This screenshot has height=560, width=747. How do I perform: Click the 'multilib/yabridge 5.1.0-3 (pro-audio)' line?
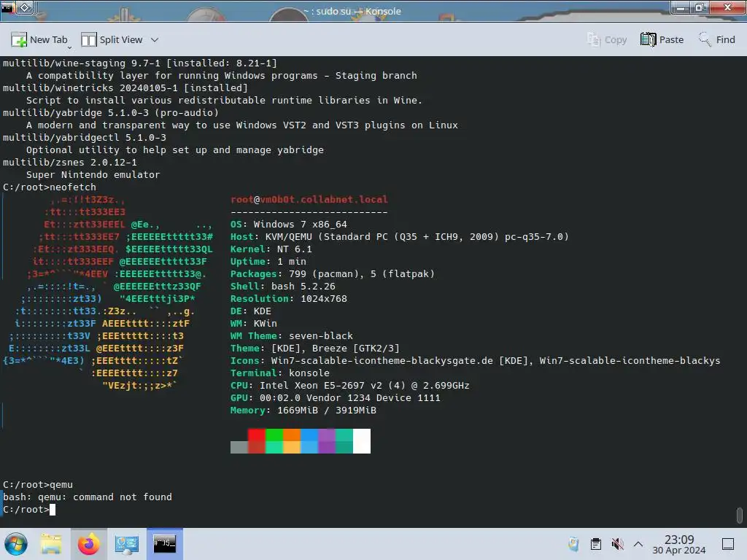[x=111, y=112]
